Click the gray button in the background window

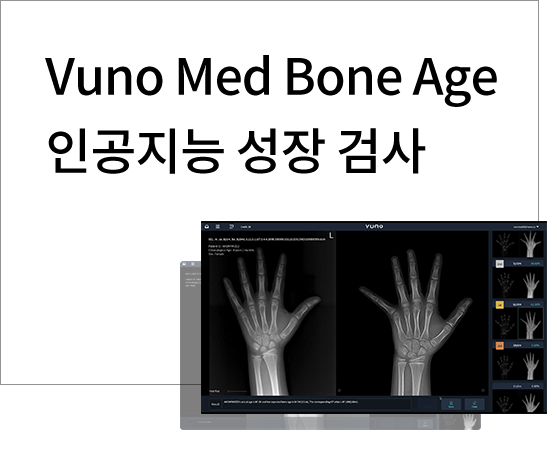pos(425,423)
